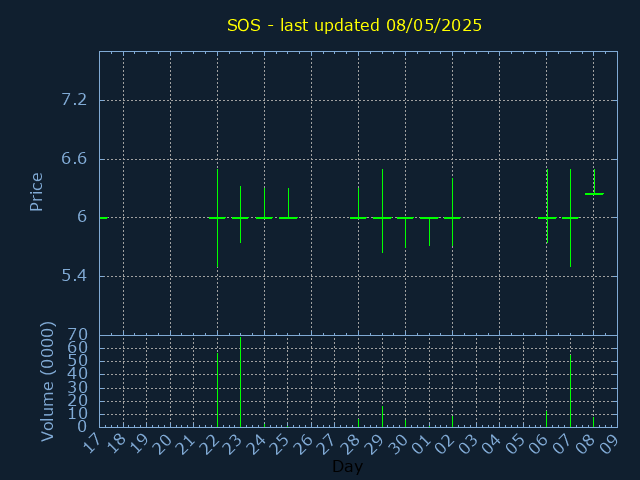Click the price bar for day 07
Screen dimensions: 640x480
pos(570,218)
